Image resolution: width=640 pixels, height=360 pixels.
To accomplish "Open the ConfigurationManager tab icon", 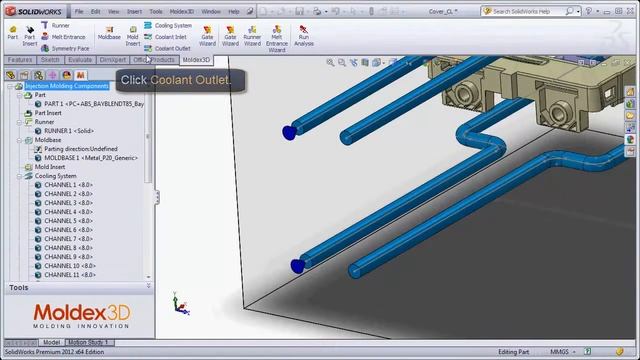I will [x=38, y=75].
